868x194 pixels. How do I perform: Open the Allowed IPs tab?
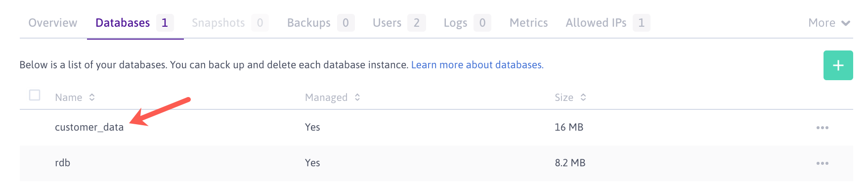point(608,23)
